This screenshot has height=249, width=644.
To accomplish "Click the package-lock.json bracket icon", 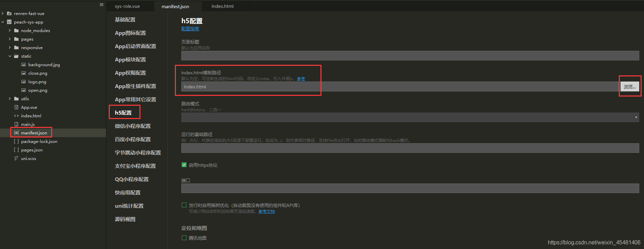I will (16, 142).
